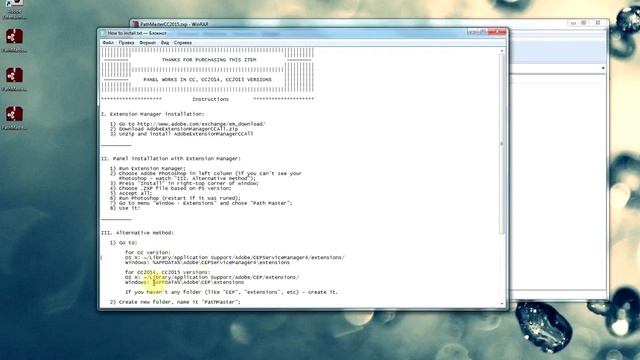
Task: Click 'I. Extension Manager installation:' heading
Action: [x=153, y=114]
